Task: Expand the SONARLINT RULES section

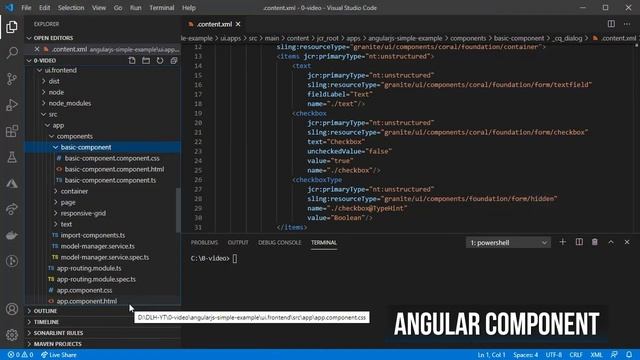Action: coord(58,333)
